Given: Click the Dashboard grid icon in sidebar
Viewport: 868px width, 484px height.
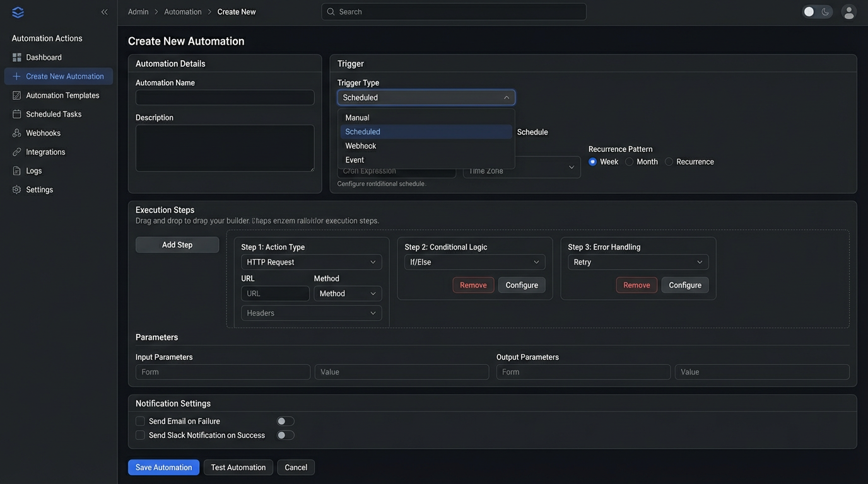Looking at the screenshot, I should (x=17, y=57).
